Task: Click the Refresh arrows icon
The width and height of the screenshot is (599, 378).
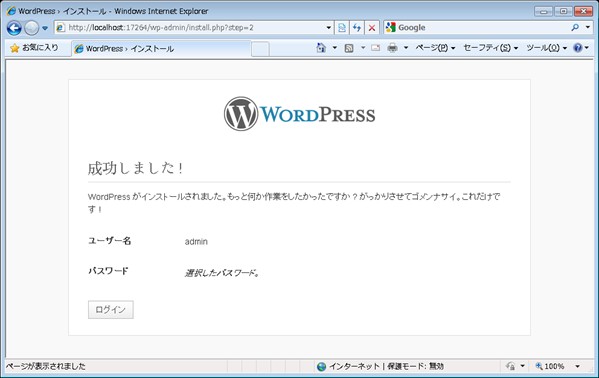Action: pyautogui.click(x=357, y=28)
